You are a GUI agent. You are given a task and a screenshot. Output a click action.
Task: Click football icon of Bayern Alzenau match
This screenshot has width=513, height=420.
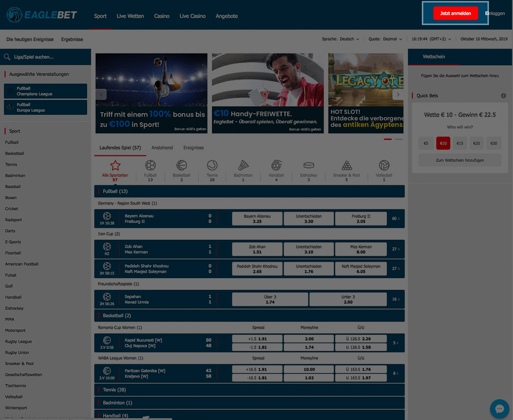[107, 216]
